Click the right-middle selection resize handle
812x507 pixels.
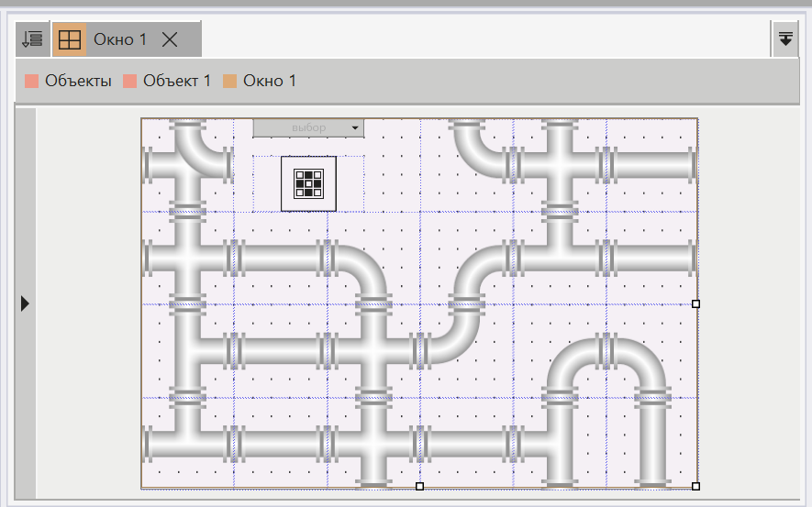(x=695, y=303)
